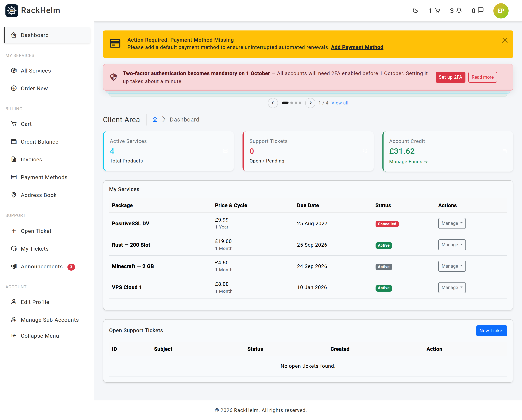The image size is (522, 420).
Task: Open Manage dropdown for Rust — 200 Slot
Action: click(x=452, y=245)
